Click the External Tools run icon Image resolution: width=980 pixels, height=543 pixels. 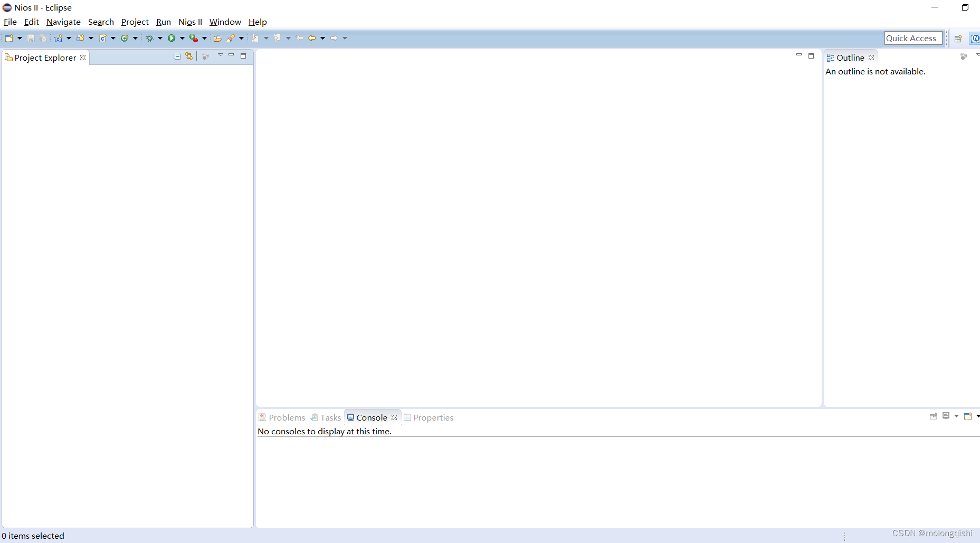[194, 38]
